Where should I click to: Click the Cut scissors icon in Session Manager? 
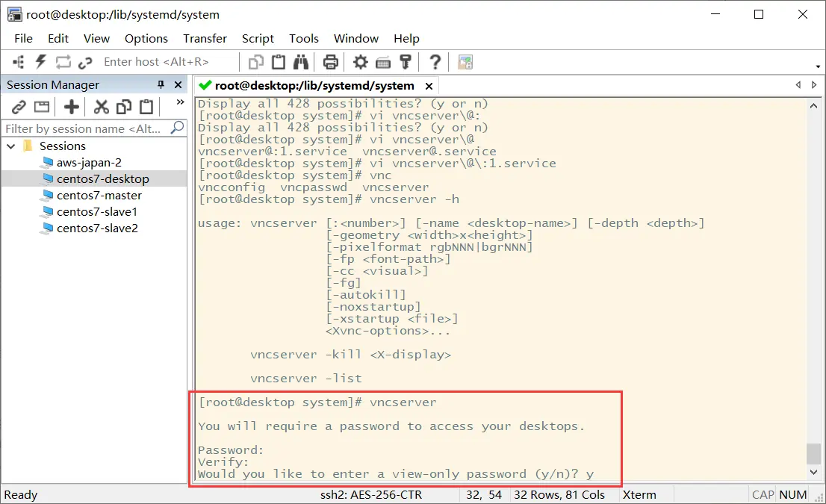(101, 107)
